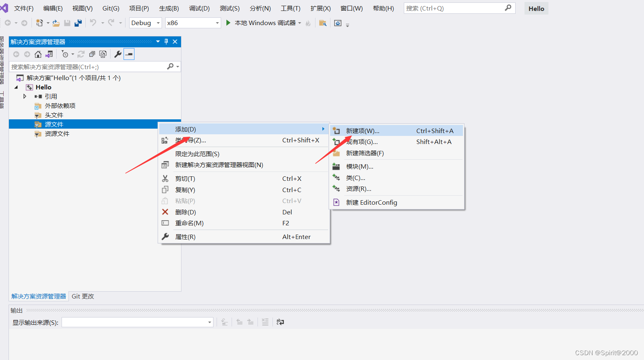Select 新建筛选器(F) in the submenu
The image size is (644, 360).
397,153
